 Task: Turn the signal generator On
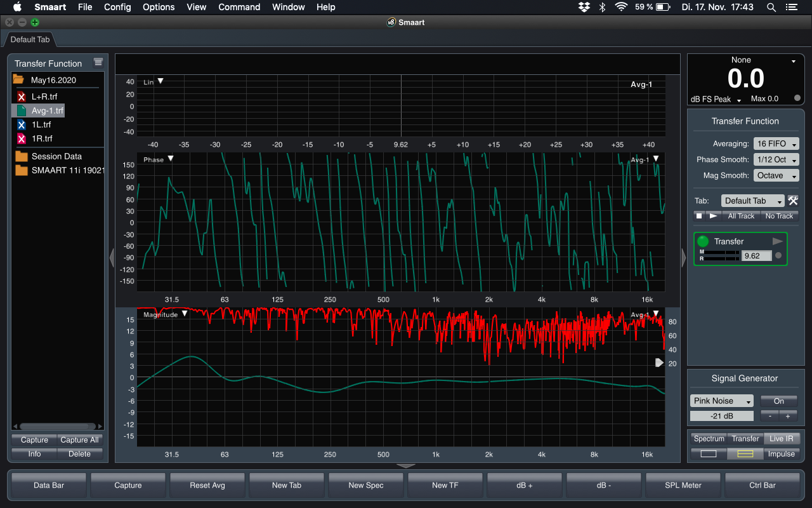[x=778, y=401]
